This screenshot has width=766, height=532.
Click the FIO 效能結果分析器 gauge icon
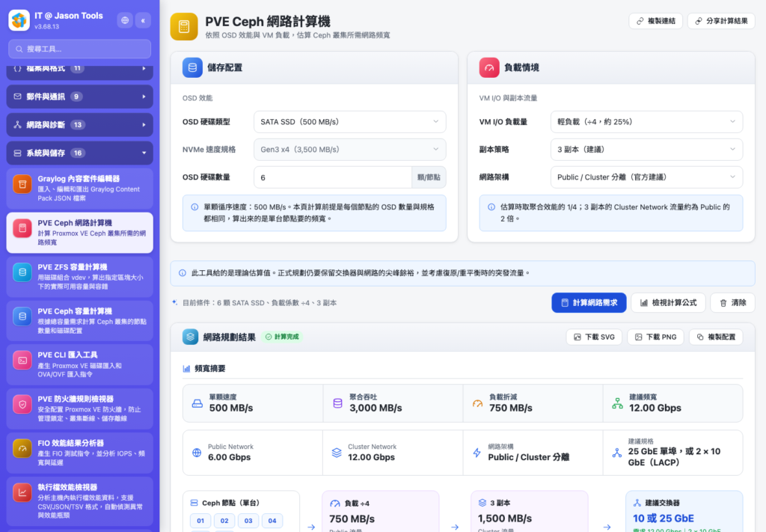pyautogui.click(x=22, y=448)
